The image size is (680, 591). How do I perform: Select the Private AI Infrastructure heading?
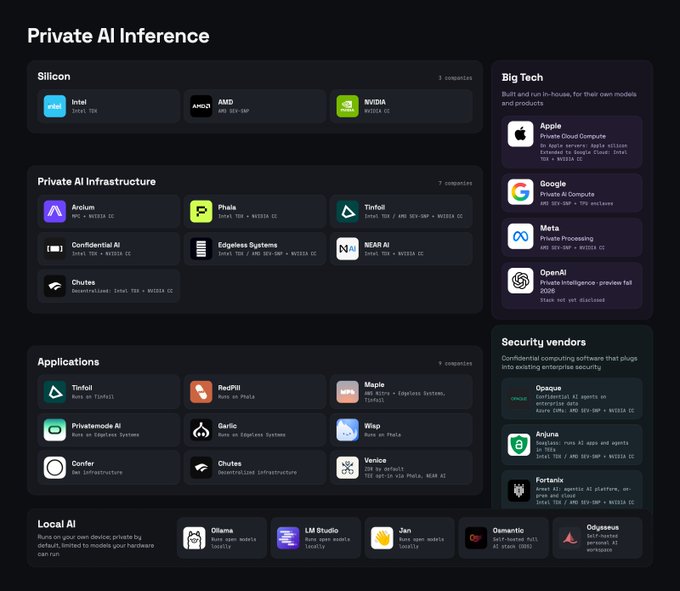(96, 182)
